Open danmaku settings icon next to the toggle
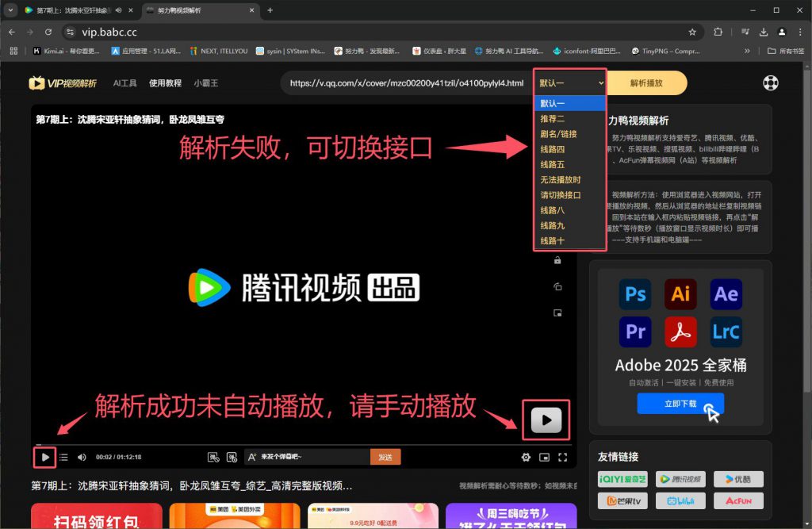The height and width of the screenshot is (529, 812). tap(231, 457)
